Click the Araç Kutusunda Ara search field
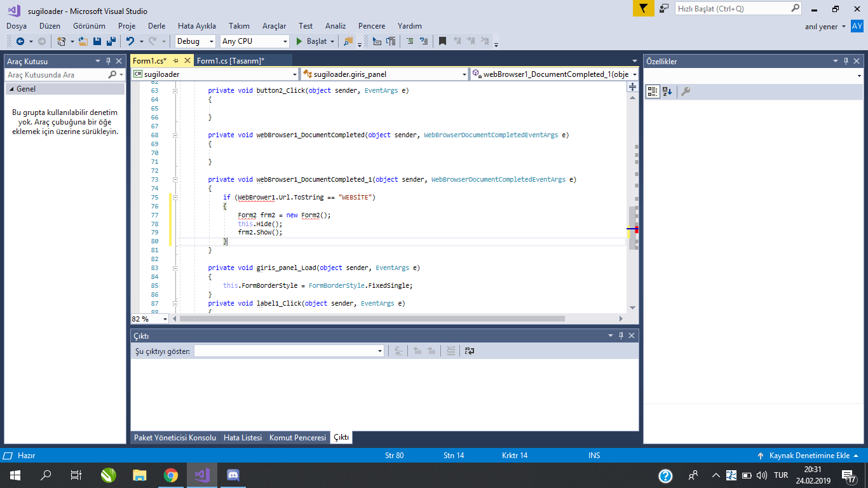 coord(57,75)
